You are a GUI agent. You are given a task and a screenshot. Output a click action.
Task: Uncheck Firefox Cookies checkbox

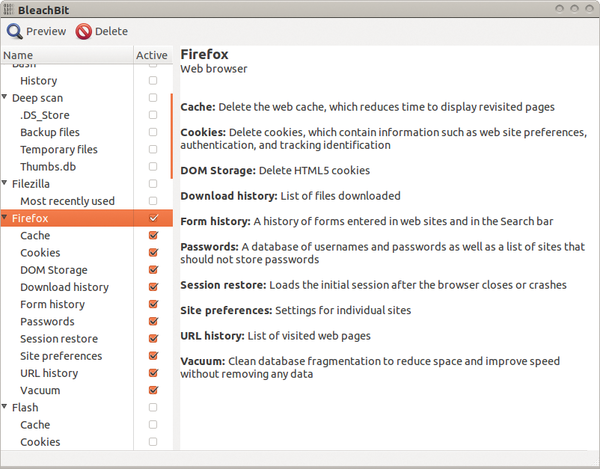(153, 252)
